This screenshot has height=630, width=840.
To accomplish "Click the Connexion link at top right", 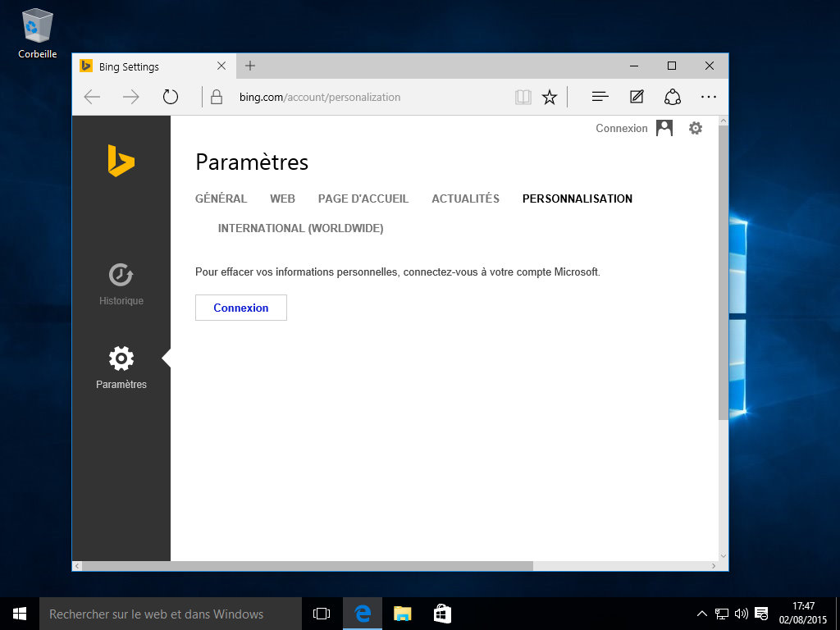I will tap(621, 128).
